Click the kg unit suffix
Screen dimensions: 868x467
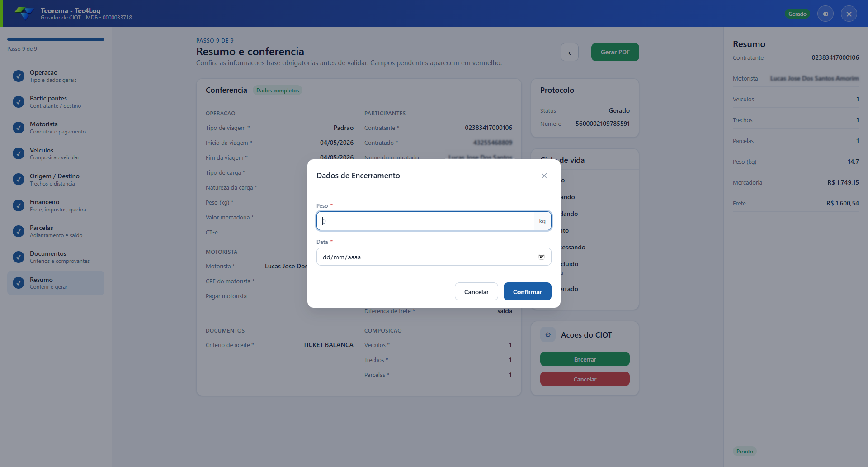pyautogui.click(x=542, y=221)
